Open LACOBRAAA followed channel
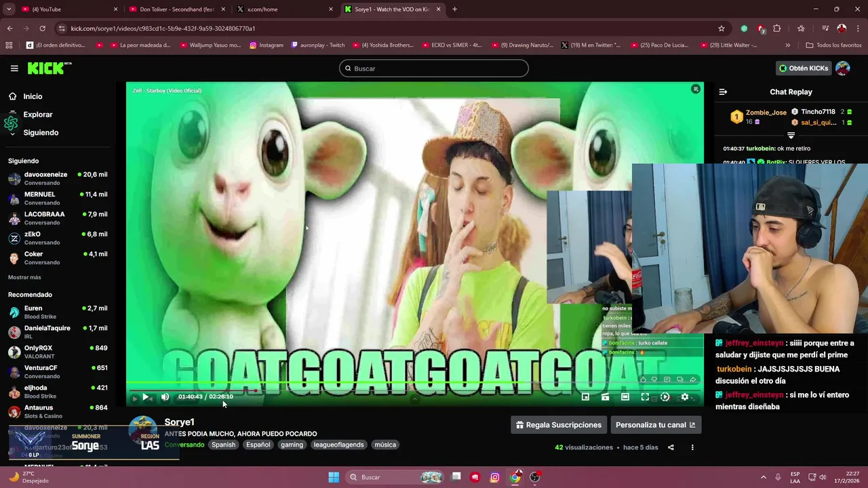The height and width of the screenshot is (488, 868). [58, 218]
